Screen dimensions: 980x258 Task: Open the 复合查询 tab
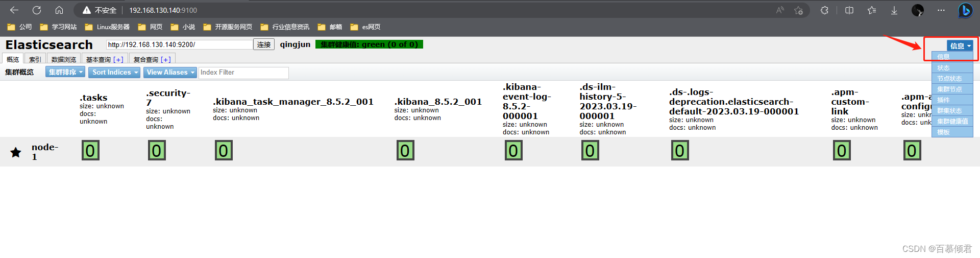point(146,60)
